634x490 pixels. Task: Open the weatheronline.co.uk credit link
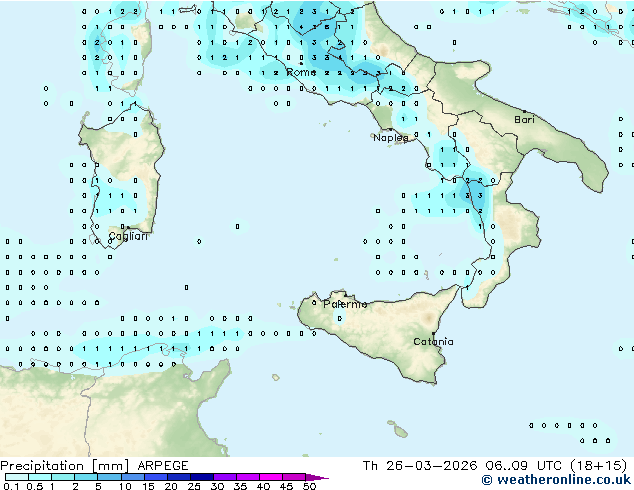(x=556, y=480)
